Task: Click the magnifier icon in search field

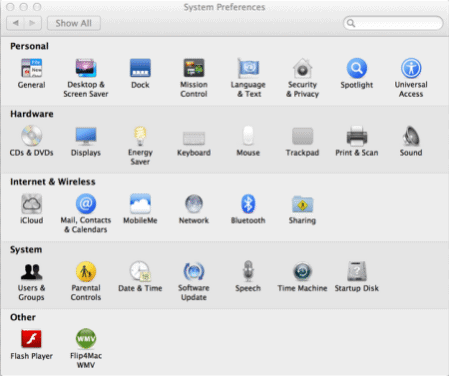Action: coord(351,23)
